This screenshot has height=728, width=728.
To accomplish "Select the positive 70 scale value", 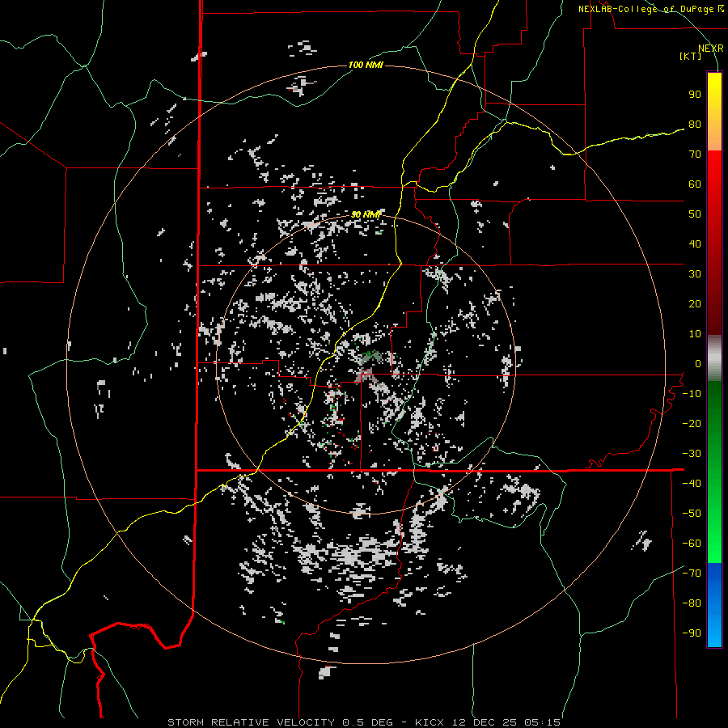I will coord(695,154).
